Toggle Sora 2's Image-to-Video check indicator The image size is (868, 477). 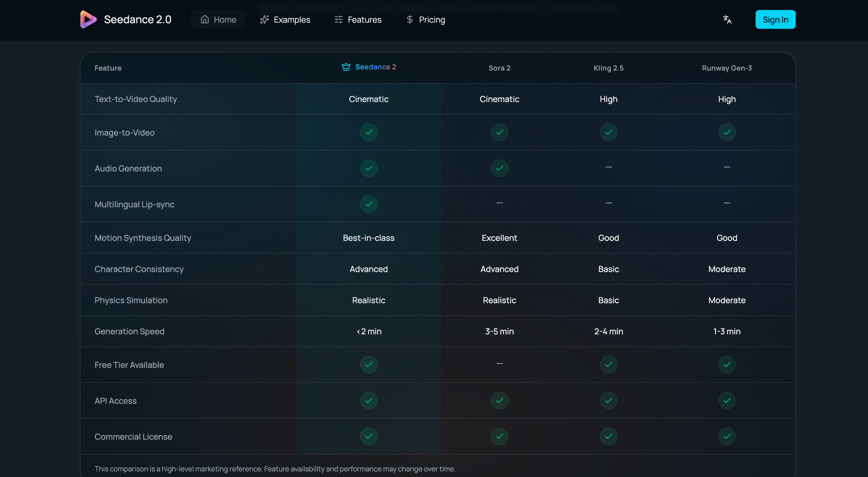pyautogui.click(x=499, y=132)
